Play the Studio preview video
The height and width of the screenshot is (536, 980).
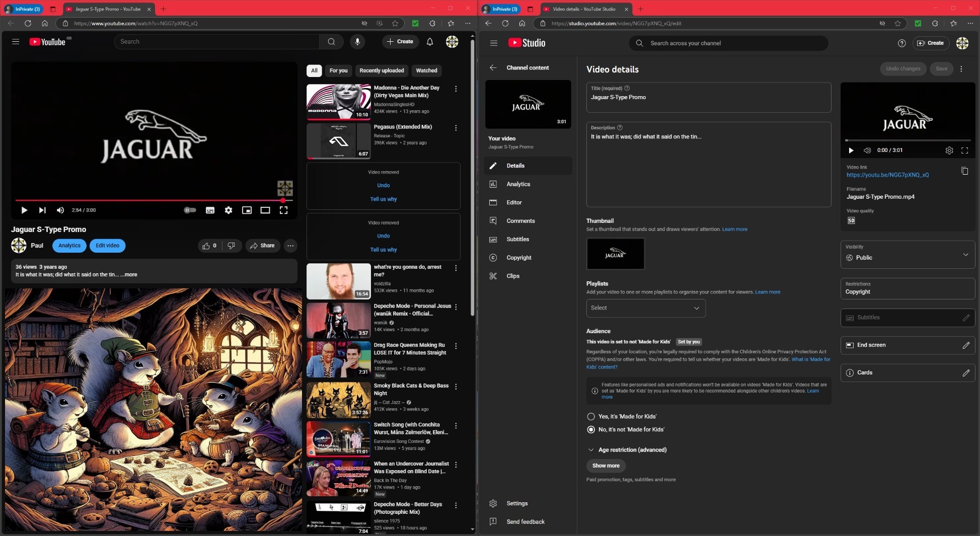tap(851, 150)
